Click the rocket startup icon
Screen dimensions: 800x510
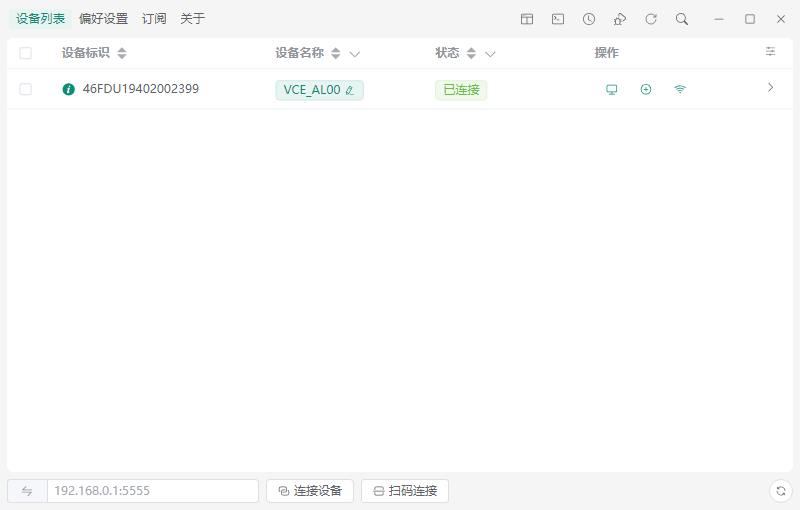click(x=620, y=19)
